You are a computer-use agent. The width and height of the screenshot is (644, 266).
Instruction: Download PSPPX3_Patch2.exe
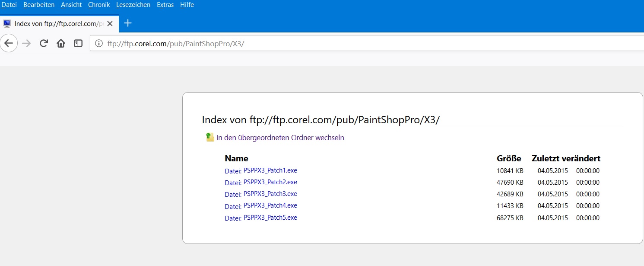point(270,182)
